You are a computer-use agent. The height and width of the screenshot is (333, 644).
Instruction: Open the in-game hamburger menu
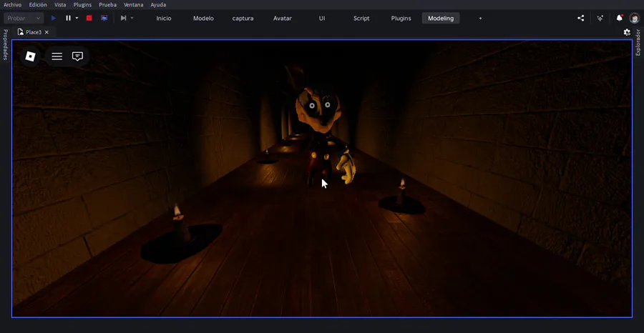point(57,56)
